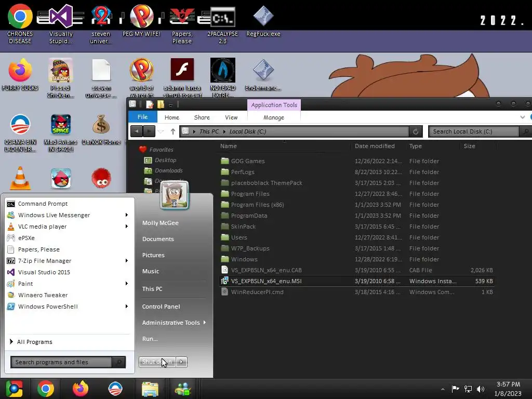Expand the explorer ribbon chevron
This screenshot has height=399, width=532.
click(x=522, y=117)
